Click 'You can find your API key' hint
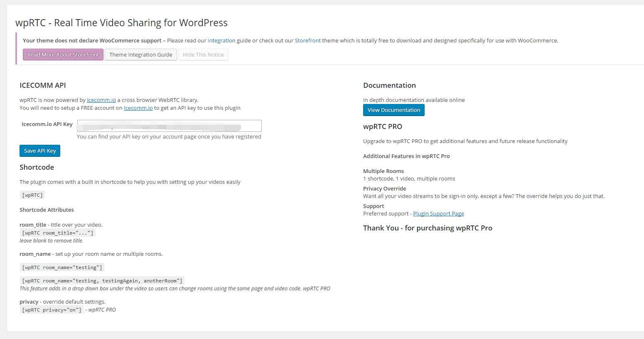Viewport: 644px width, 339px height. tap(169, 136)
